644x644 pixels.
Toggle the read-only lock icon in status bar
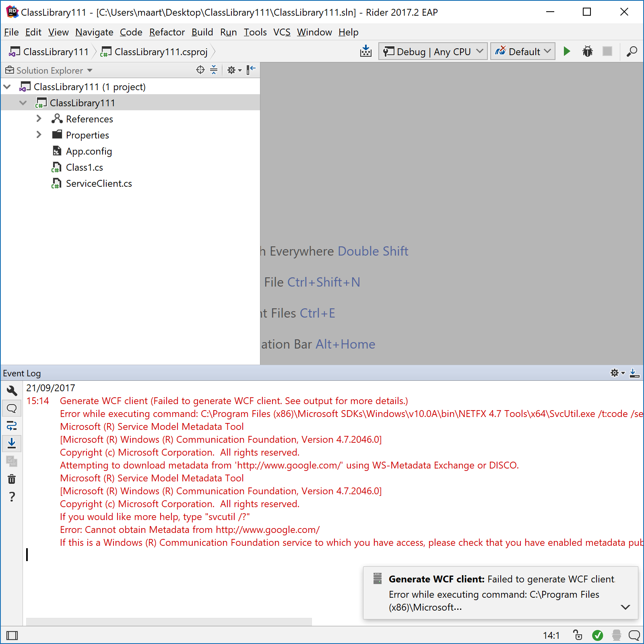[578, 635]
